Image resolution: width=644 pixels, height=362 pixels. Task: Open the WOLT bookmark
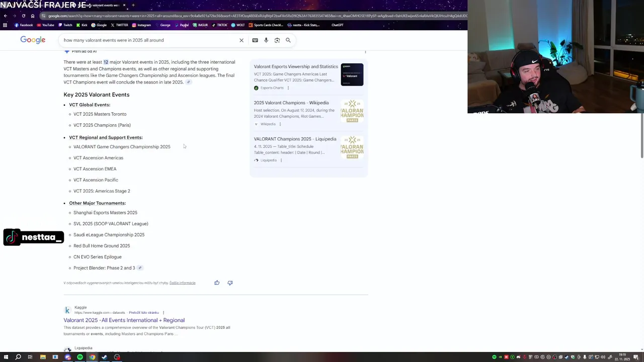pos(238,25)
